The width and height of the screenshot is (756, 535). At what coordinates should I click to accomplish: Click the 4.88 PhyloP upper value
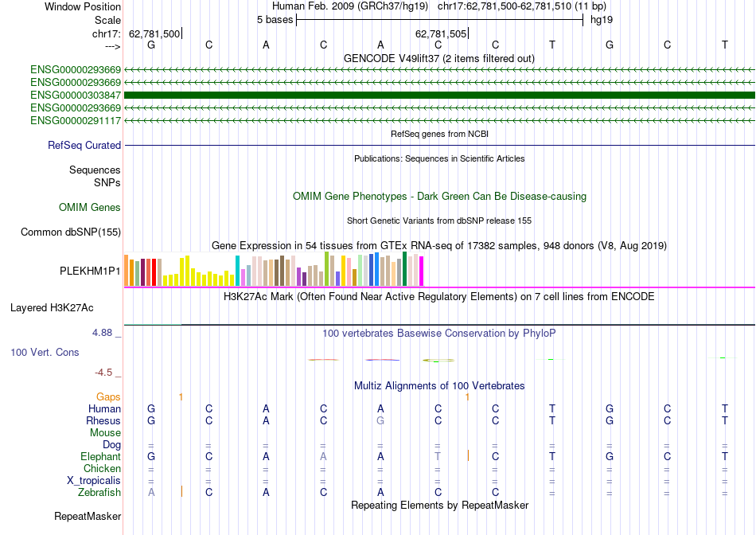[102, 333]
